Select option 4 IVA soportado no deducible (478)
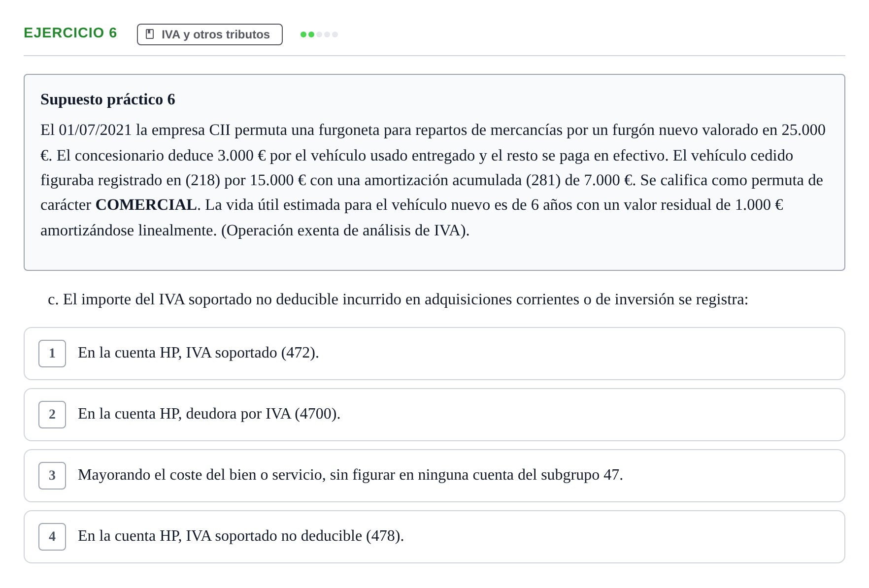The image size is (869, 588). pos(434,537)
